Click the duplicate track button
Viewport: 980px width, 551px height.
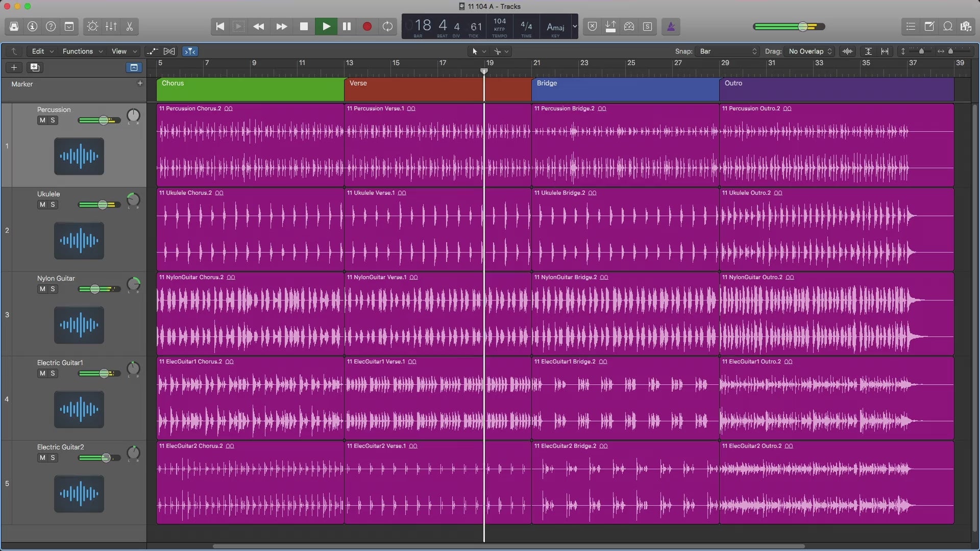(35, 67)
